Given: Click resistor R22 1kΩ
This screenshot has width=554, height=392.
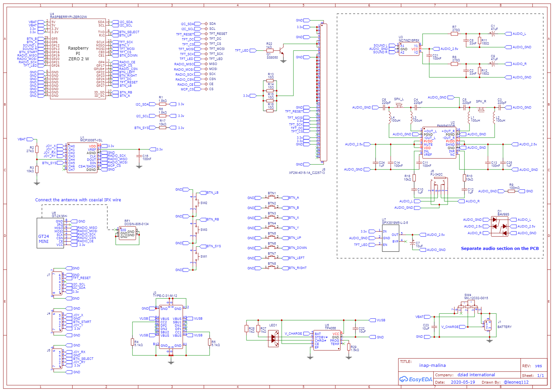Looking at the screenshot, I should click(x=270, y=50).
